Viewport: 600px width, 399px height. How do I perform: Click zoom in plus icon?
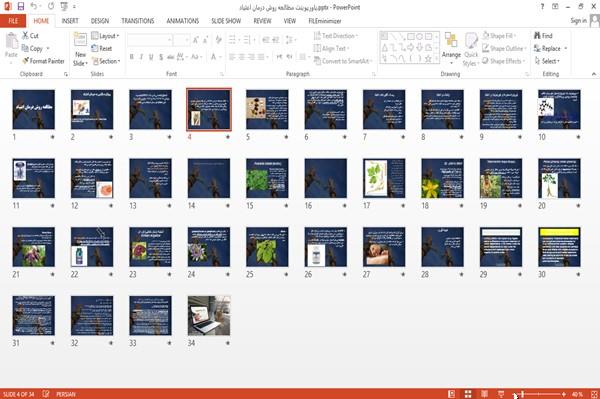[x=564, y=394]
